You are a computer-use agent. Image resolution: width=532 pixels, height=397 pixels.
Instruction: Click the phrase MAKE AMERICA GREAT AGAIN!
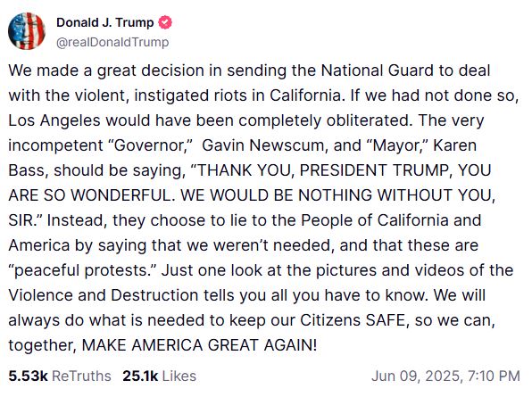point(200,345)
